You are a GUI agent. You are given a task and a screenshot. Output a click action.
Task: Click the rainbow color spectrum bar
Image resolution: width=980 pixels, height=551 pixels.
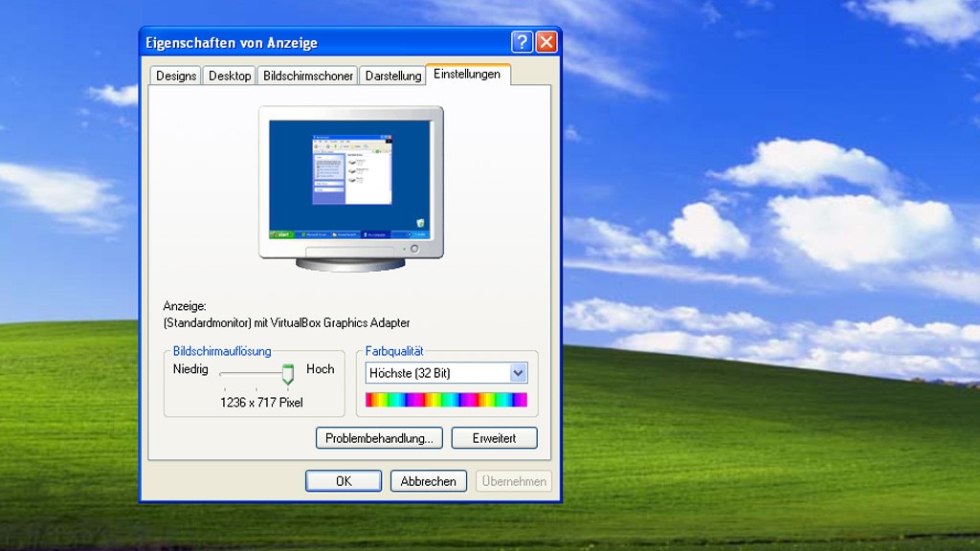pyautogui.click(x=446, y=400)
